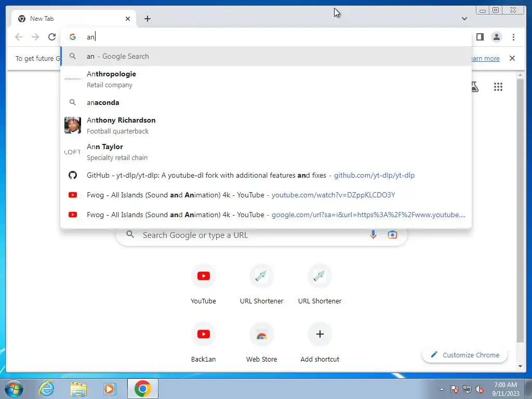Launch Internet Explorer from the taskbar

pos(46,389)
